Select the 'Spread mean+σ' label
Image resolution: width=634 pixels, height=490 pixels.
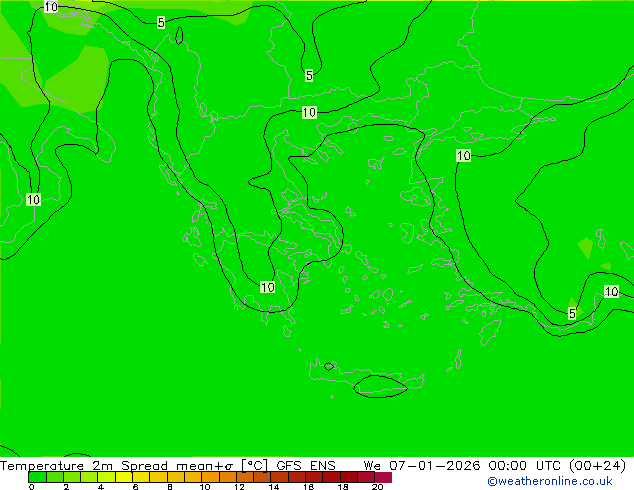[x=177, y=466]
